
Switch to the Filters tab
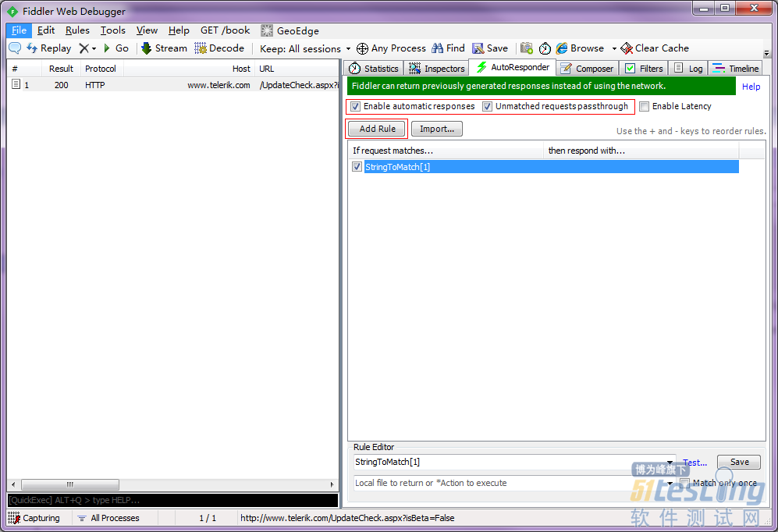(x=644, y=69)
